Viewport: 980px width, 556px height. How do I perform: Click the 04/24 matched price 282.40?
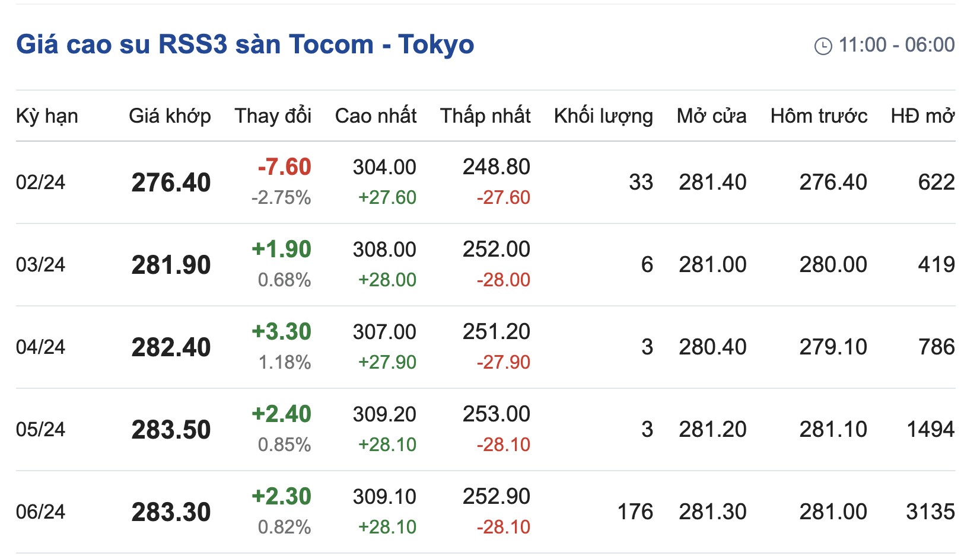(x=171, y=347)
